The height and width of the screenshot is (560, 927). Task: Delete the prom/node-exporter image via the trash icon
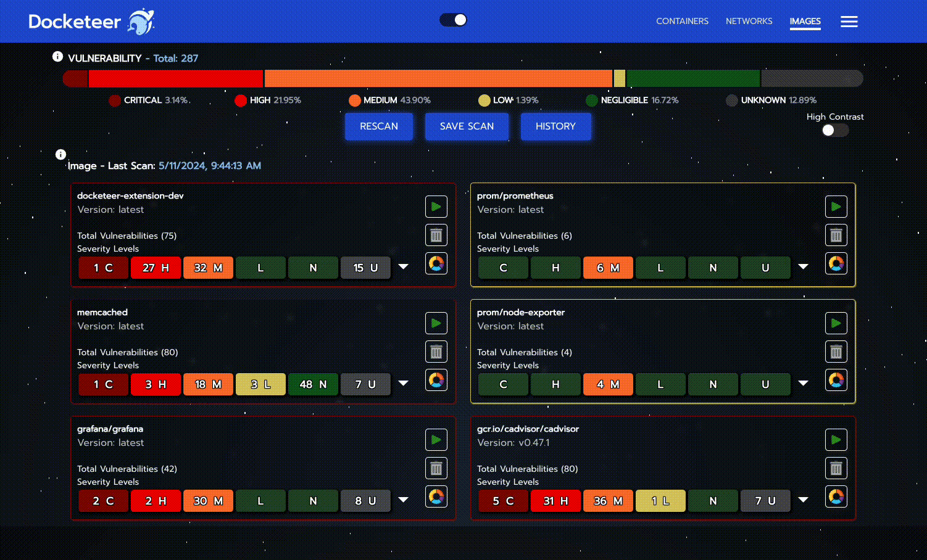tap(836, 352)
